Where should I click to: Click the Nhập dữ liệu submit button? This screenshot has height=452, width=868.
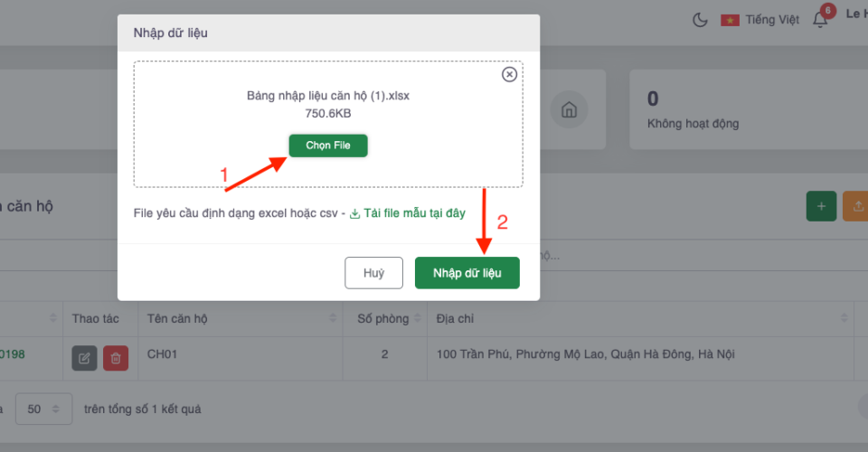[467, 273]
